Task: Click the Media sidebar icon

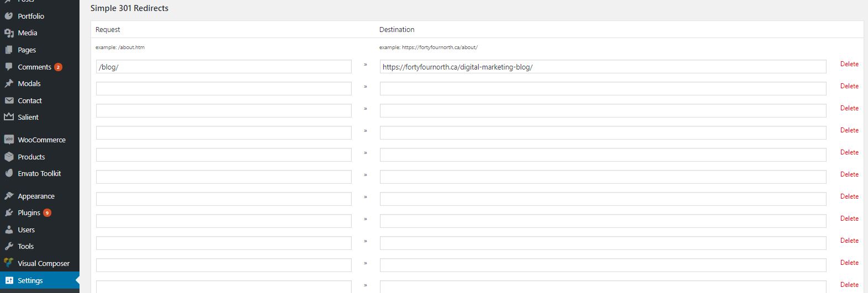Action: point(9,33)
